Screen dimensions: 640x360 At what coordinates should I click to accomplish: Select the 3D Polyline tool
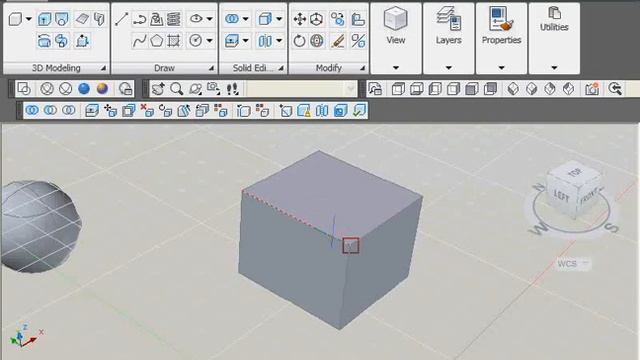pos(157,19)
